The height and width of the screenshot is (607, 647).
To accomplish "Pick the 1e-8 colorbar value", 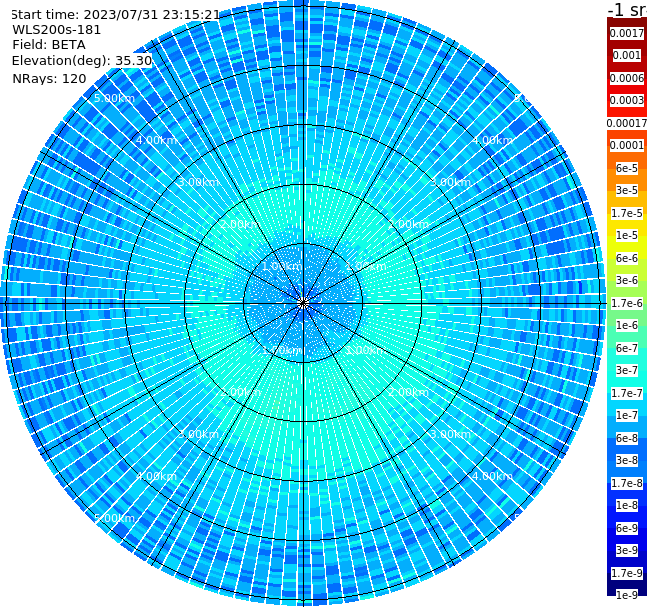I will [627, 505].
